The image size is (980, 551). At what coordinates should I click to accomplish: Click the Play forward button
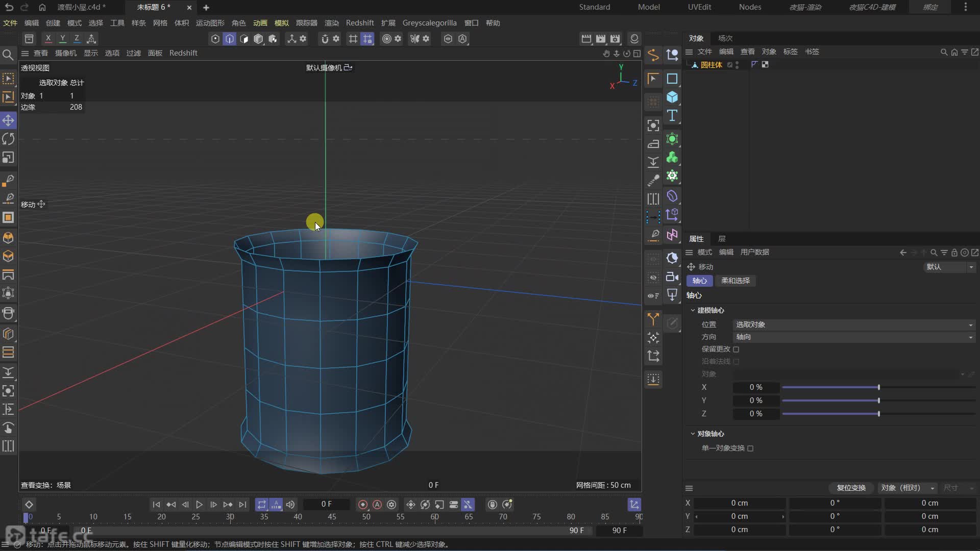point(199,505)
